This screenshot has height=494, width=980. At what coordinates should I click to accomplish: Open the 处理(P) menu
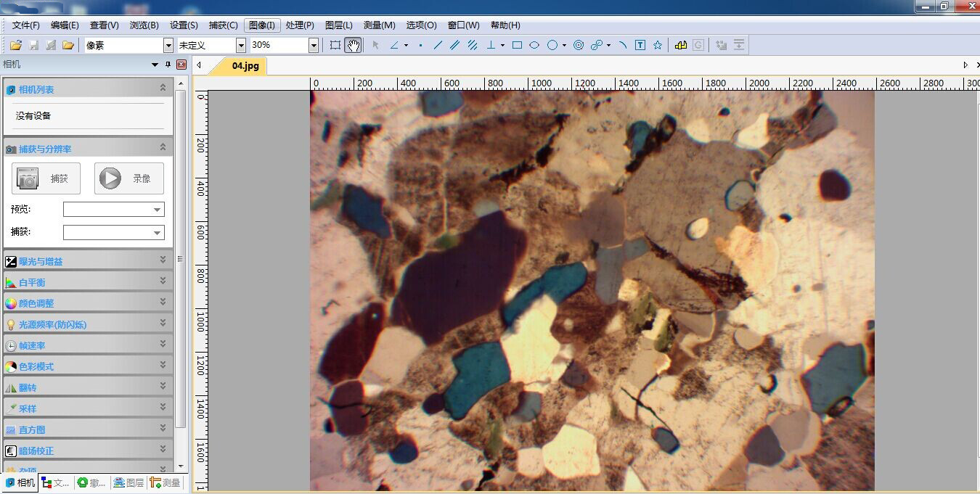[300, 25]
